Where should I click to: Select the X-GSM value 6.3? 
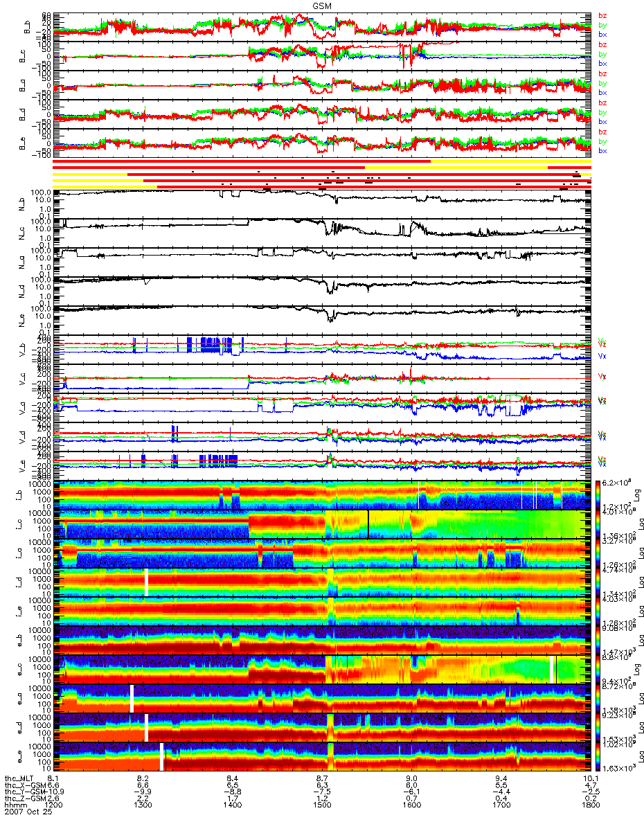coord(322,785)
